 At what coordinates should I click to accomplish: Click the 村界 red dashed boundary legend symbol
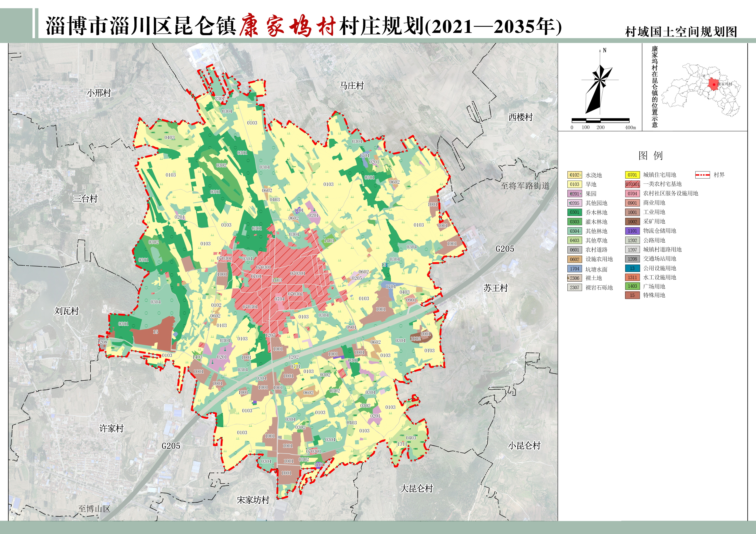click(x=702, y=175)
